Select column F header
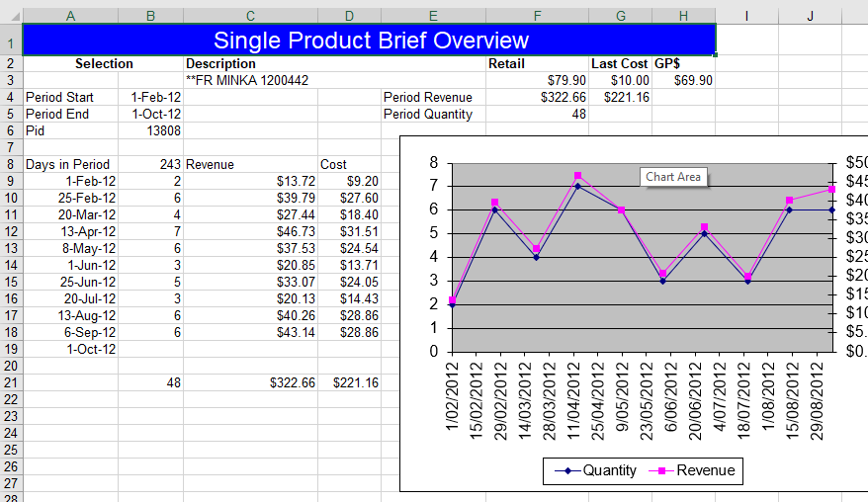The width and height of the screenshot is (868, 502). (537, 16)
